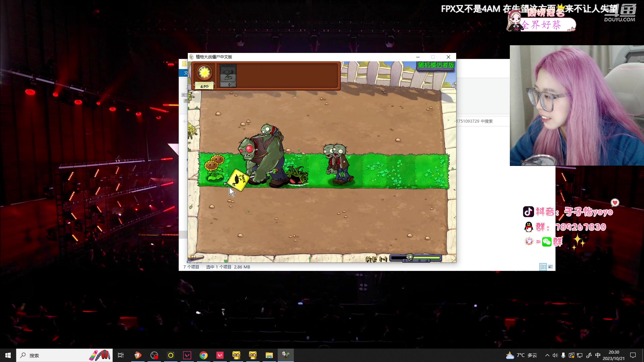Click the basic zombie walking on the lawn

tap(338, 164)
